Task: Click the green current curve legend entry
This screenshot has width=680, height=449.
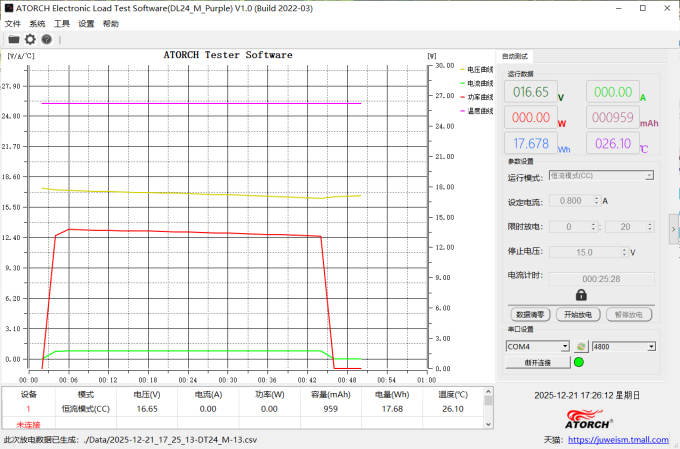Action: coord(477,83)
